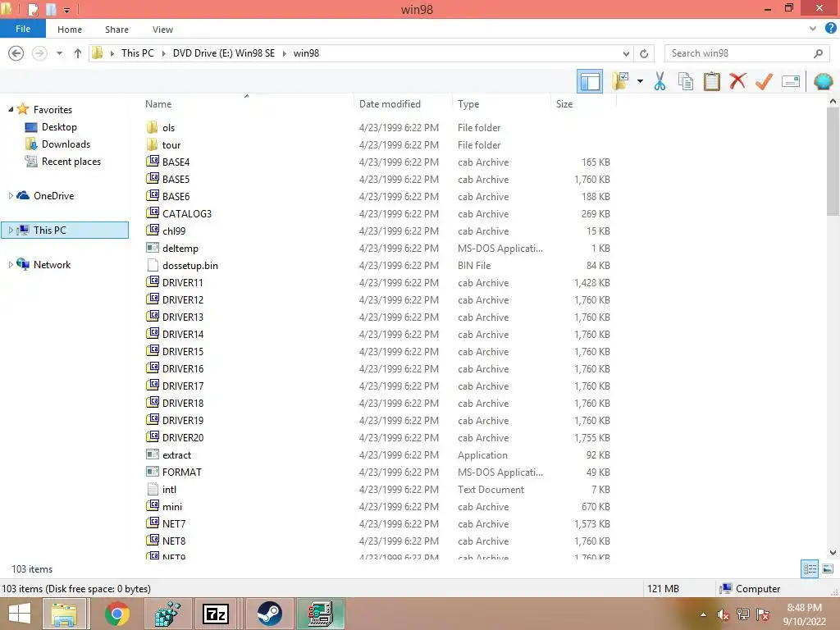This screenshot has width=840, height=630.
Task: Click the red X Delete icon
Action: coord(737,81)
